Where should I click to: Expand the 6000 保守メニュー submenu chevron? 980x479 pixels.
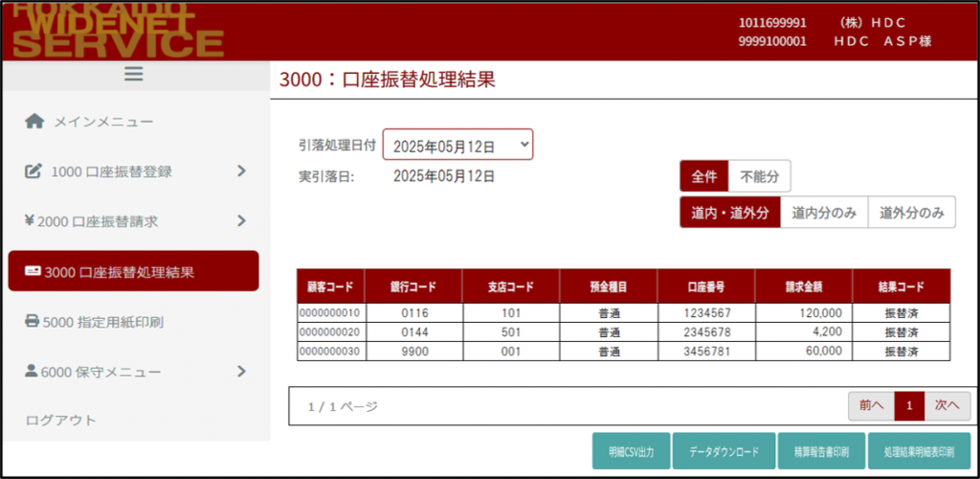coord(241,372)
